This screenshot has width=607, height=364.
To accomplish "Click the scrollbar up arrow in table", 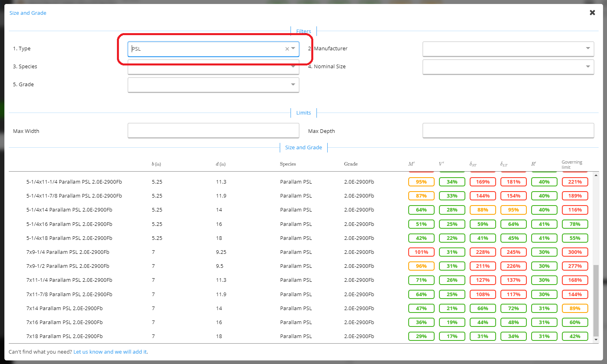I will (596, 175).
